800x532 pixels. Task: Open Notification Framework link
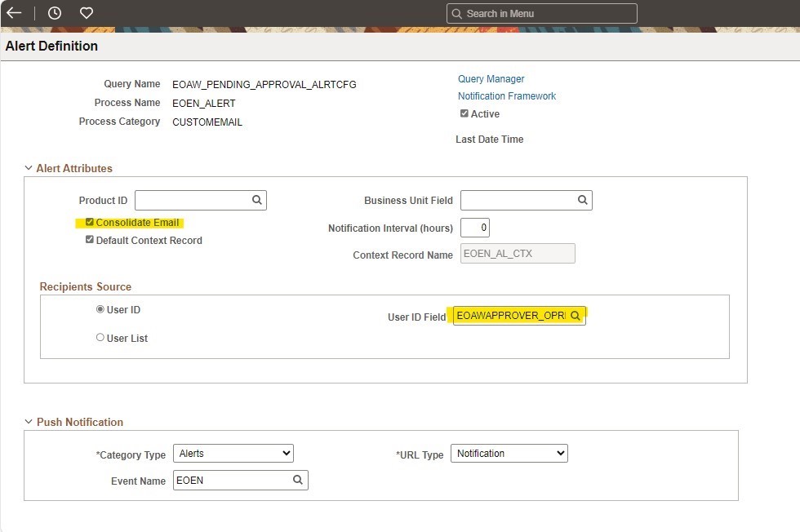pyautogui.click(x=507, y=96)
